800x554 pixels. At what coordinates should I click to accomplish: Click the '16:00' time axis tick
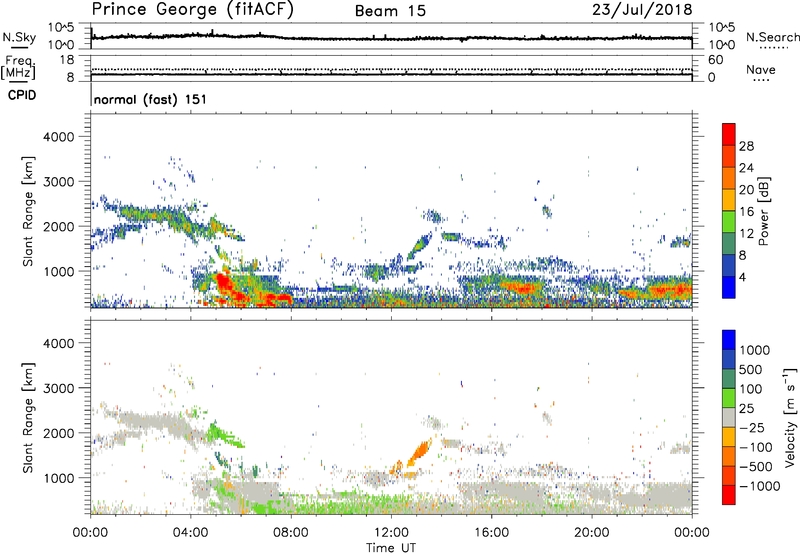click(x=491, y=533)
